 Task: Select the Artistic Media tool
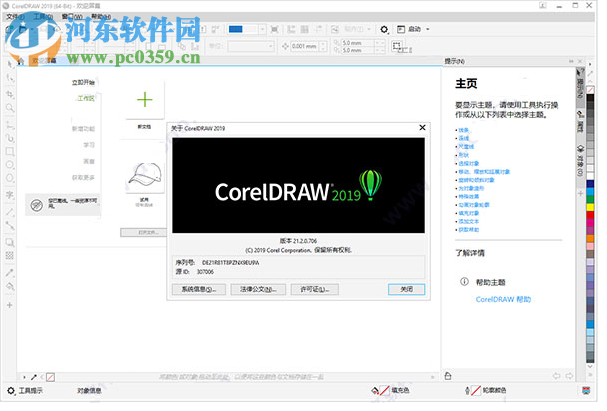tap(10, 138)
